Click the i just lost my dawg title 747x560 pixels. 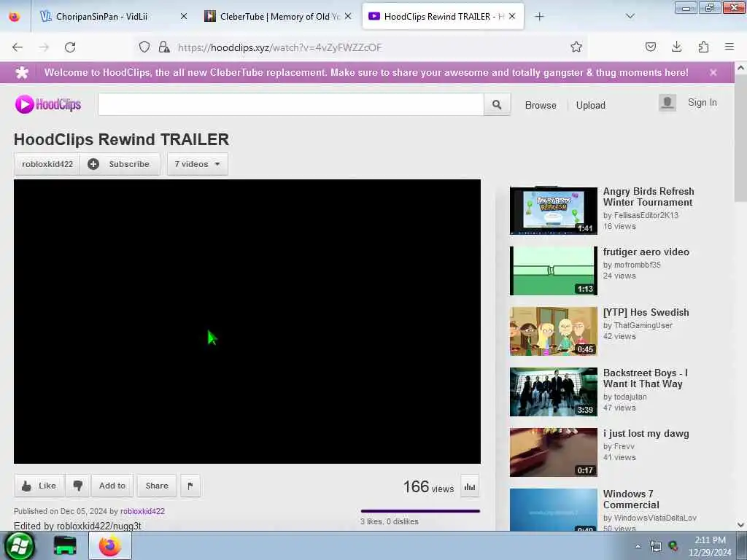[646, 433]
